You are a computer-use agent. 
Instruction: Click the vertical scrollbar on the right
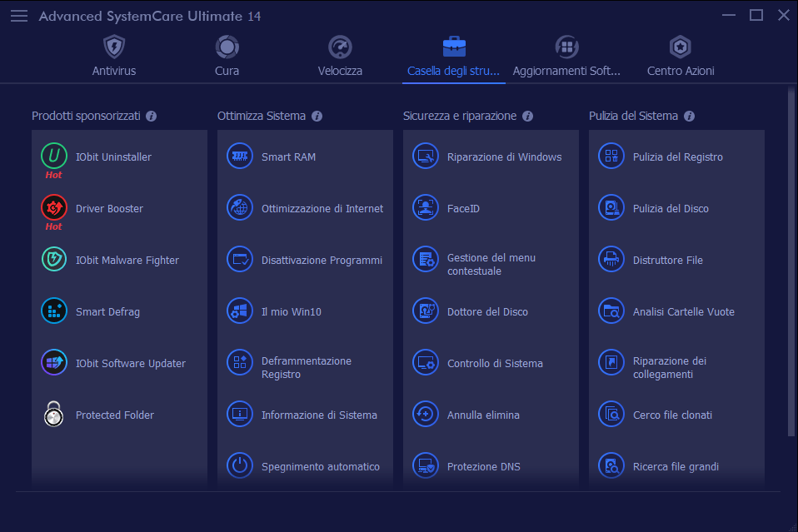pos(791,262)
